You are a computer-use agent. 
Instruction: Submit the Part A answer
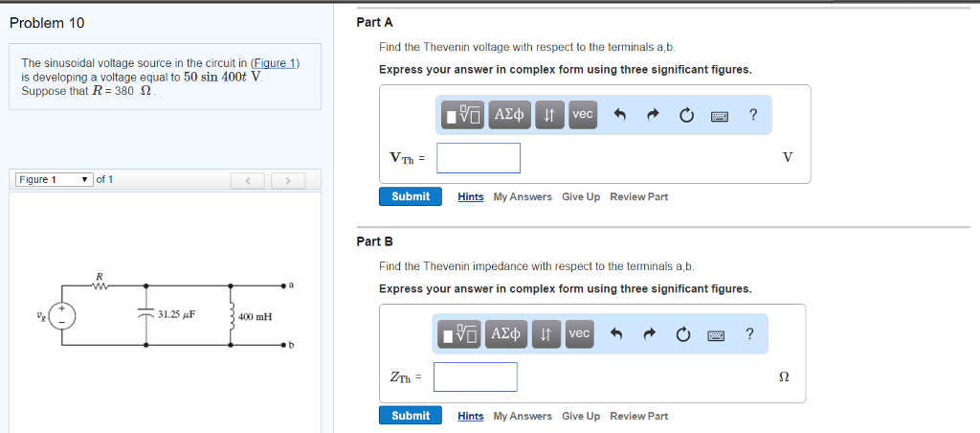pyautogui.click(x=410, y=196)
